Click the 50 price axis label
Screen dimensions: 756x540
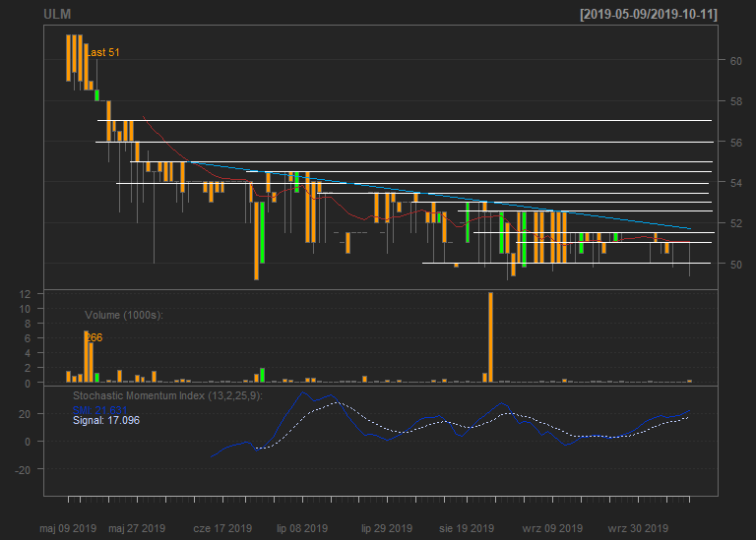[x=735, y=265]
